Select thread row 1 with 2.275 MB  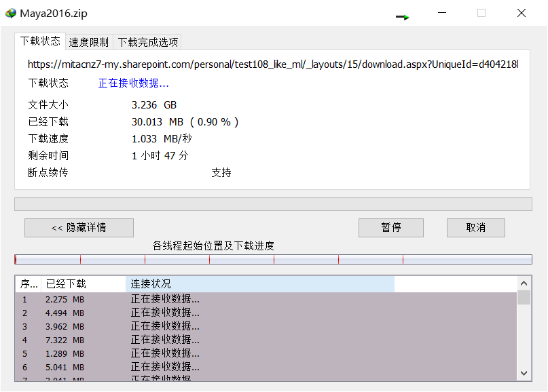(x=265, y=299)
